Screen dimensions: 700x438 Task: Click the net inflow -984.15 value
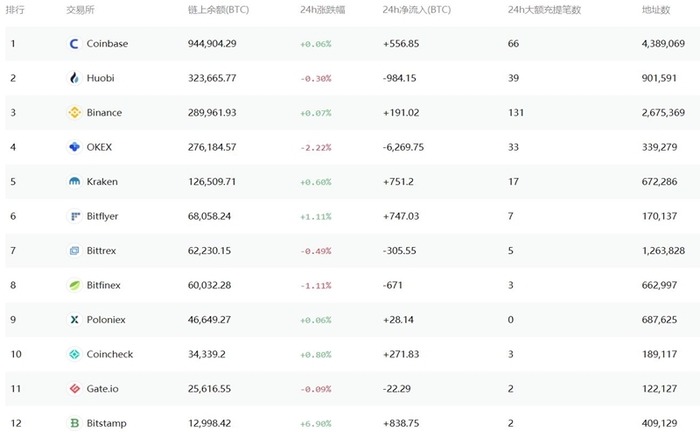400,78
